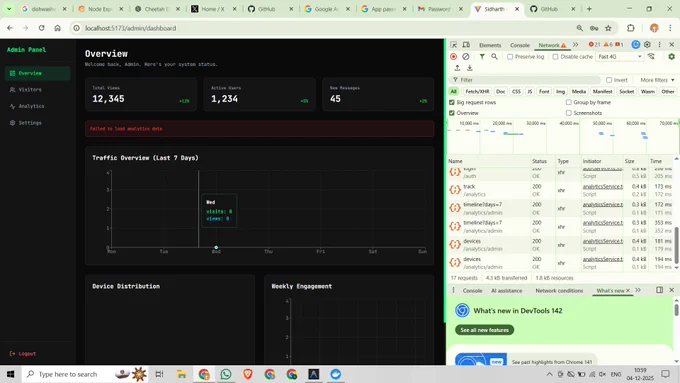The height and width of the screenshot is (383, 680).
Task: Click the network request list scrollbar
Action: point(677,245)
